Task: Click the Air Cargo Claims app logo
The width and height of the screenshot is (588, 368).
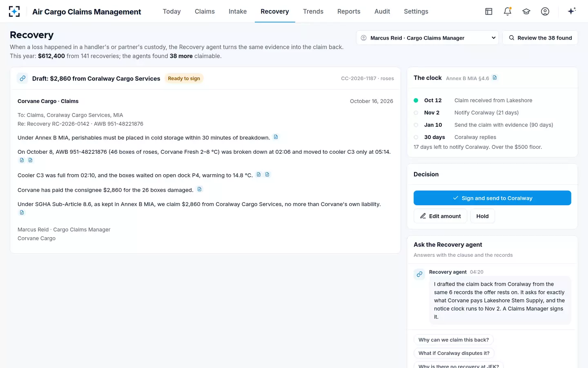Action: (x=14, y=11)
